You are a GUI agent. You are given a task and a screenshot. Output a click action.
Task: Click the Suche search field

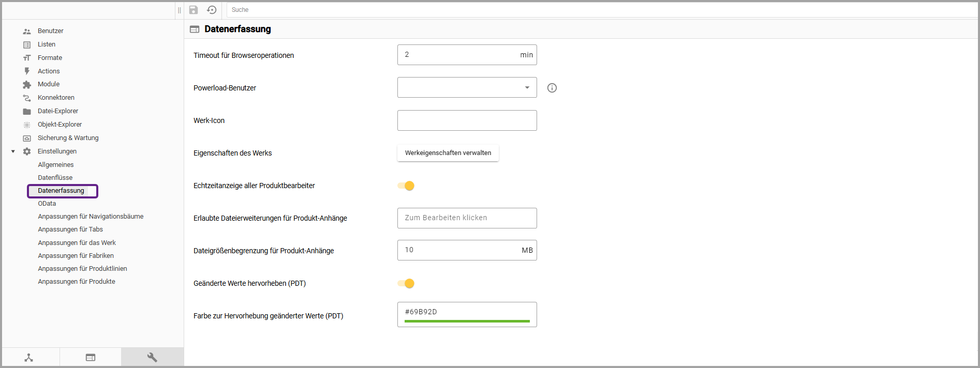click(x=600, y=10)
